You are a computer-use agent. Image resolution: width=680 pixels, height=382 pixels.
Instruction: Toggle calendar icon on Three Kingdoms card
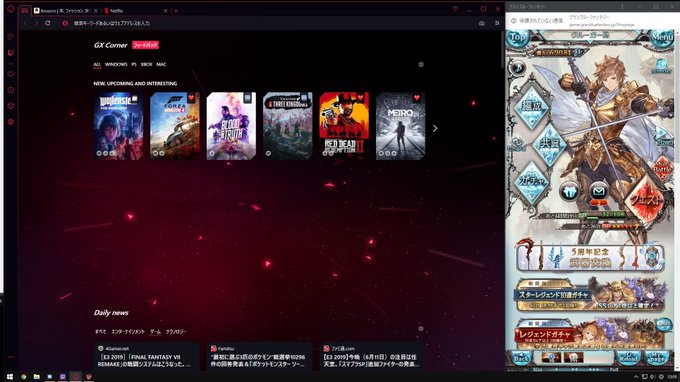(x=304, y=98)
